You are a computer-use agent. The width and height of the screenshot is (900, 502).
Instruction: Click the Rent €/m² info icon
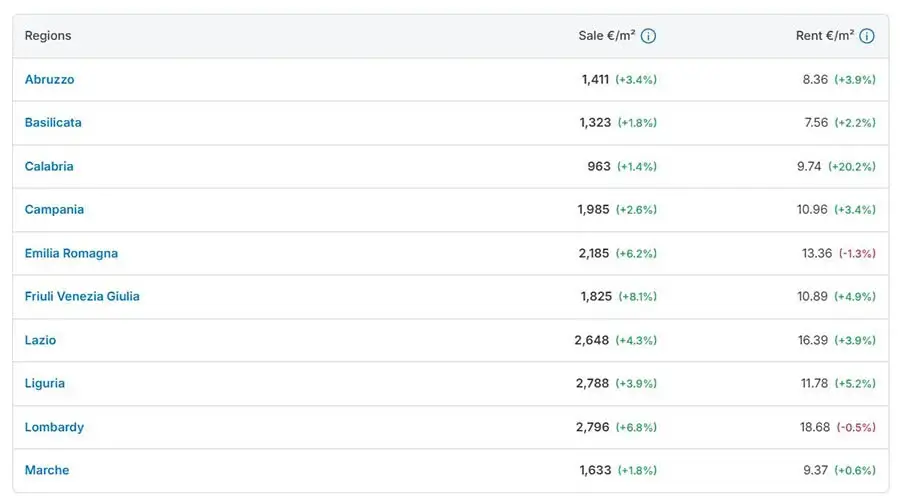(867, 36)
